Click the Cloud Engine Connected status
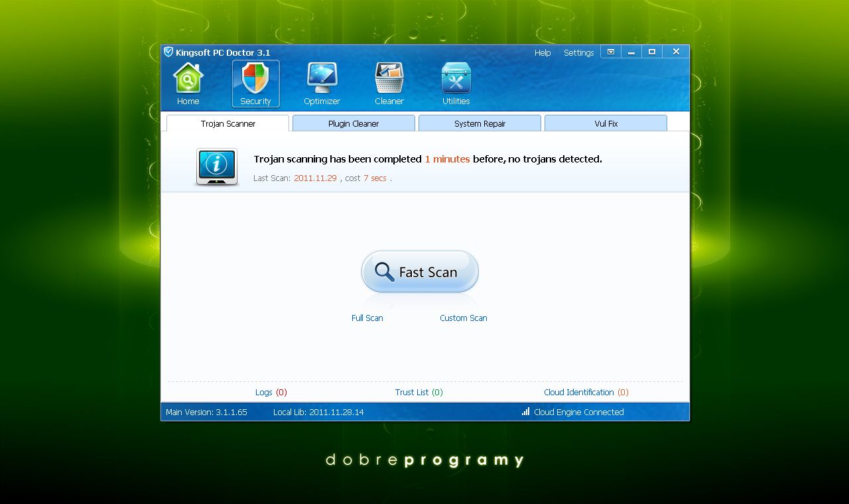The width and height of the screenshot is (849, 504). click(x=578, y=412)
